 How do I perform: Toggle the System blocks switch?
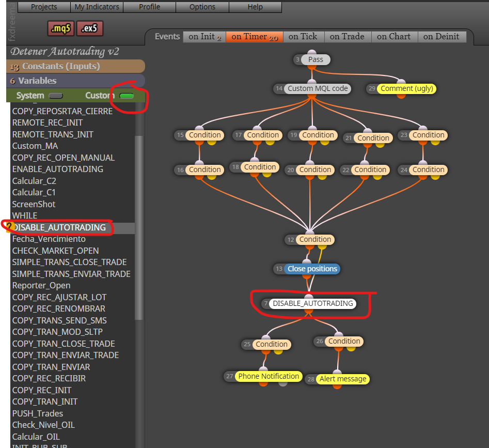tap(56, 96)
